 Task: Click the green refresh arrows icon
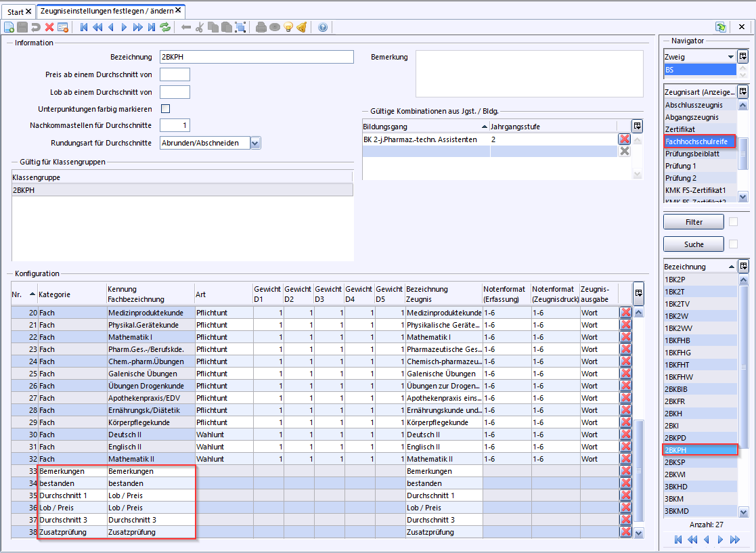point(164,27)
